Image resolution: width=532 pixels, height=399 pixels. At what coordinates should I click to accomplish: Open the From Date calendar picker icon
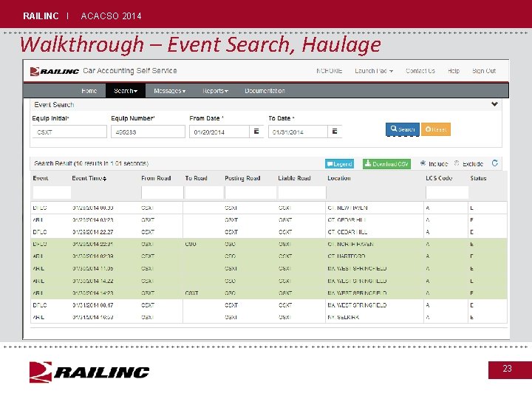pos(256,132)
